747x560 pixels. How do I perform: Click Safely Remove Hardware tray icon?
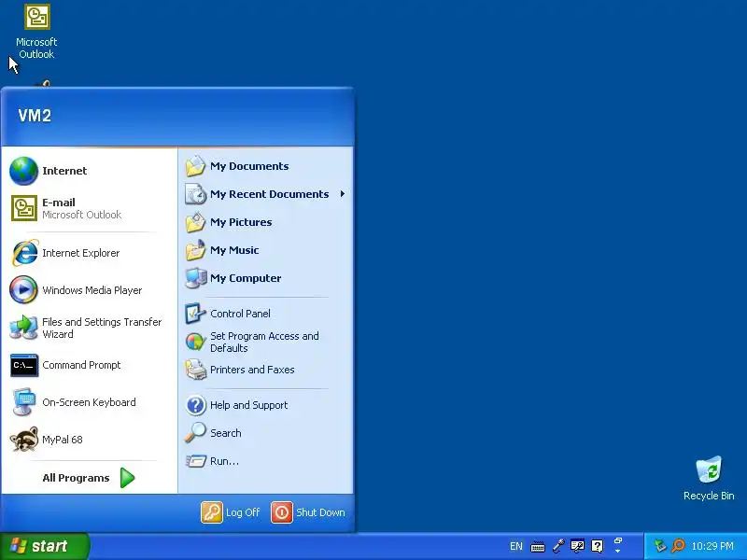click(x=660, y=546)
